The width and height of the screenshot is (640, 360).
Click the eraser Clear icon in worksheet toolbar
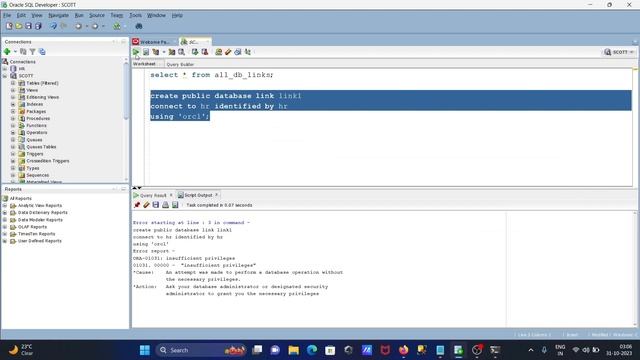(x=228, y=52)
